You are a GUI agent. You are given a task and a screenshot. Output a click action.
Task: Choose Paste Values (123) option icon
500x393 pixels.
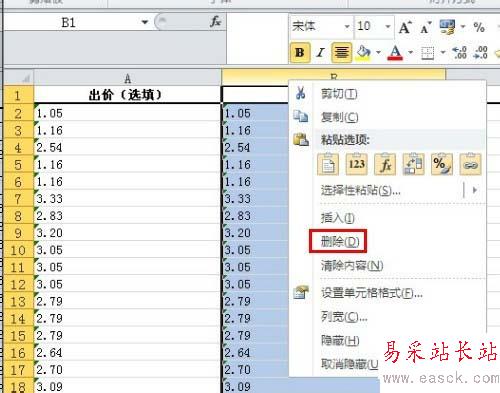[x=357, y=164]
